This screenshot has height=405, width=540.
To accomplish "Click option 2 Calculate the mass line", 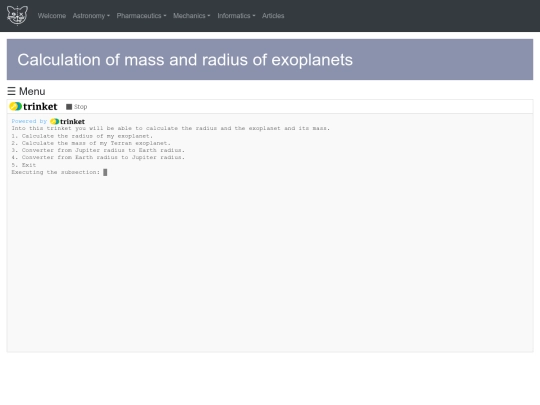I will 91,143.
